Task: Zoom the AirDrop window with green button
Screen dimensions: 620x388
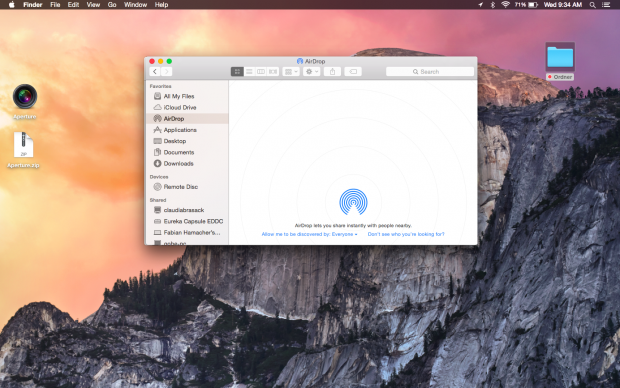Action: pos(169,61)
